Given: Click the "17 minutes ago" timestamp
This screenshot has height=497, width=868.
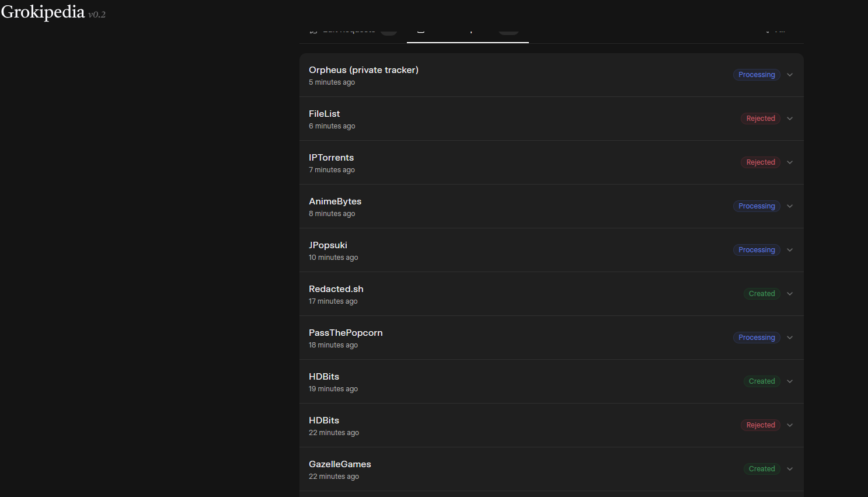Looking at the screenshot, I should click(333, 301).
